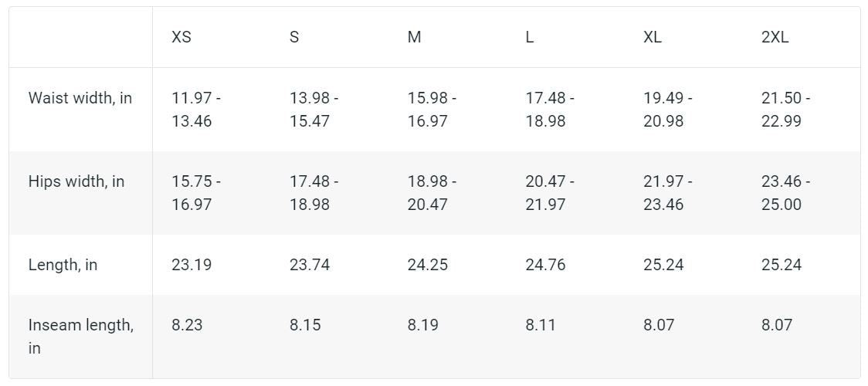Click the "Length, in" row label
Screen dimensions: 868x386
pyautogui.click(x=63, y=265)
